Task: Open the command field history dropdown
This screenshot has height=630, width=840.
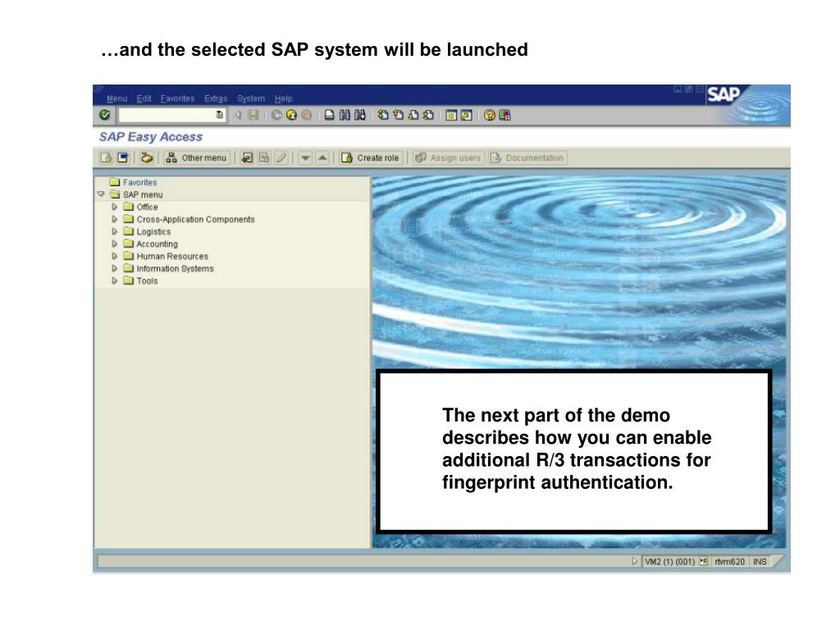Action: [x=219, y=115]
